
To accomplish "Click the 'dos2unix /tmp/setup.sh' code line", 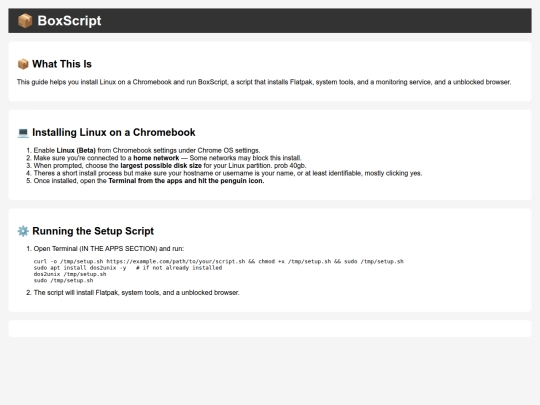I will [70, 274].
